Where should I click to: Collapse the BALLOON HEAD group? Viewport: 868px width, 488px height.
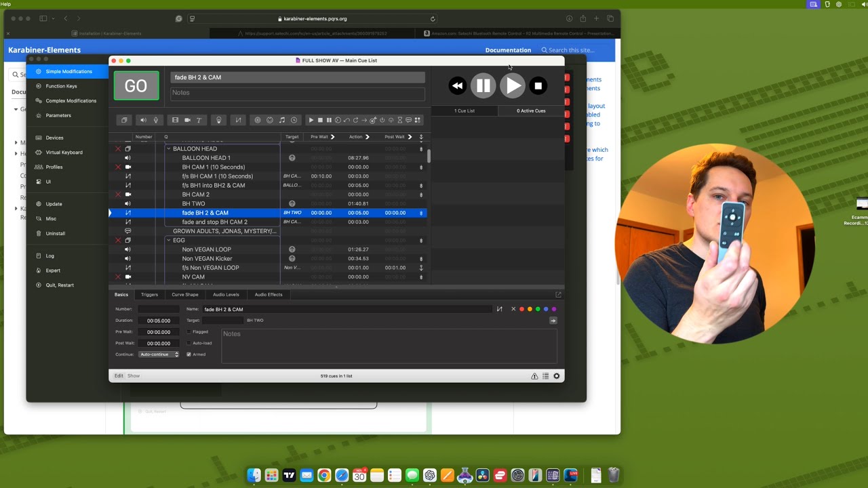(x=169, y=148)
